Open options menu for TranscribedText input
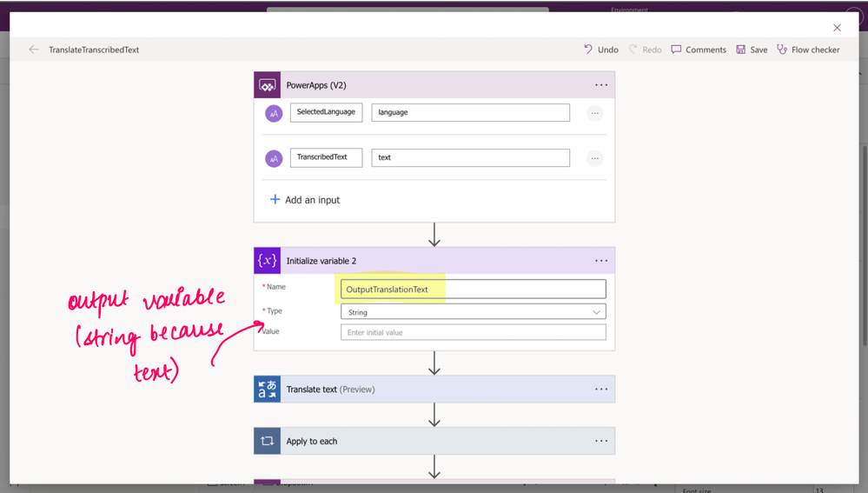This screenshot has width=868, height=493. 594,158
